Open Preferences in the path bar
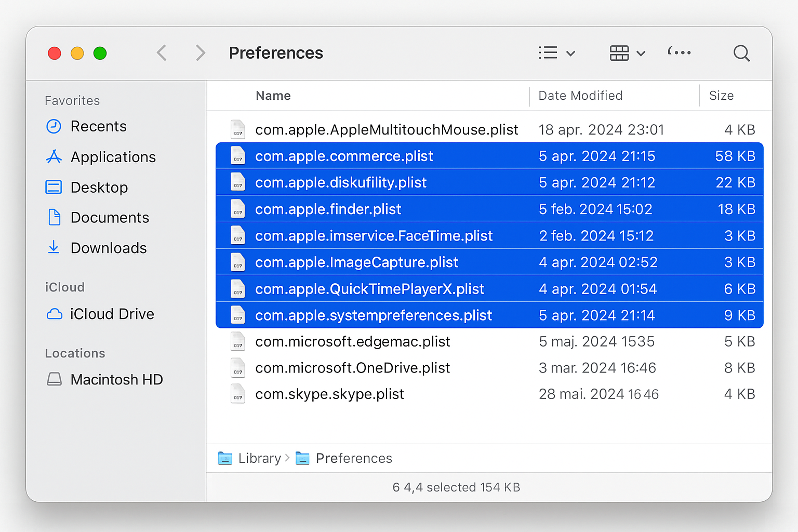 354,458
